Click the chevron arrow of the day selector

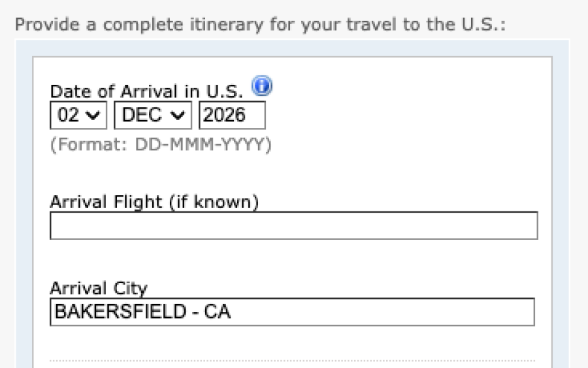tap(94, 116)
